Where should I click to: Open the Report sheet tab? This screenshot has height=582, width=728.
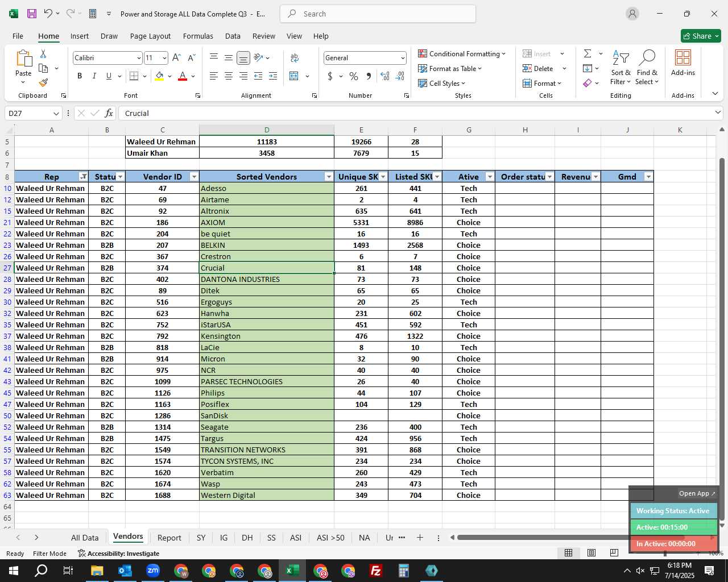(169, 538)
